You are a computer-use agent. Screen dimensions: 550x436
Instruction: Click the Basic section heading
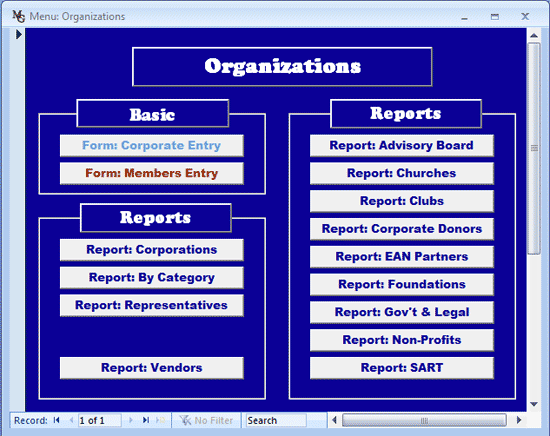153,114
